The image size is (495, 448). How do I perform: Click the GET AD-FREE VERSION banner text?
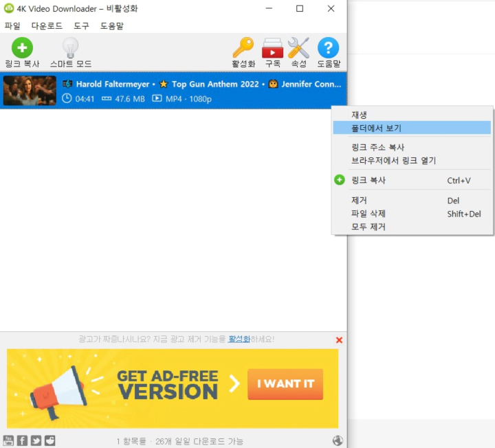coord(167,385)
